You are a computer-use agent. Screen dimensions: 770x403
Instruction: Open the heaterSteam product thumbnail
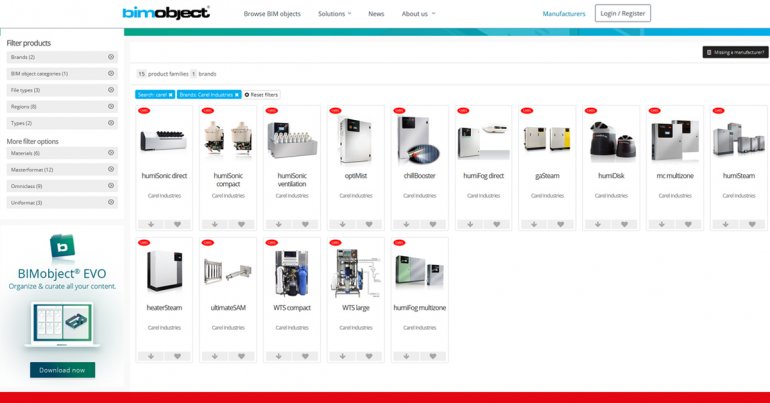click(164, 271)
